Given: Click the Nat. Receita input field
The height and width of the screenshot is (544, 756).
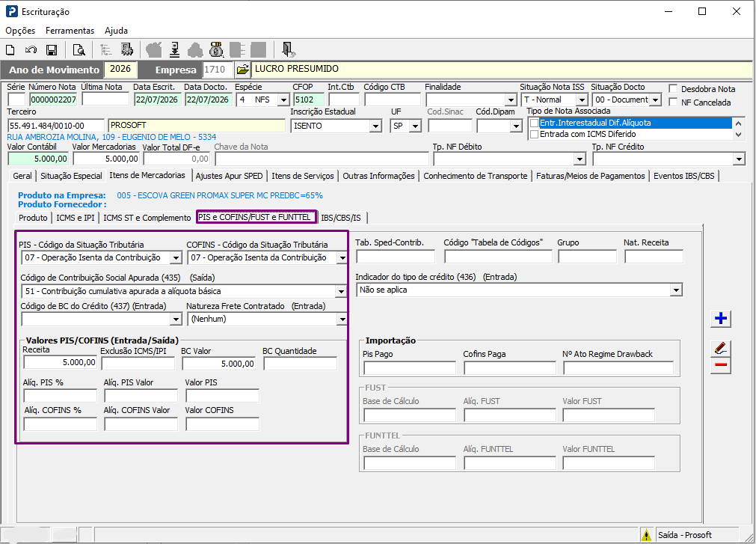Looking at the screenshot, I should point(654,257).
